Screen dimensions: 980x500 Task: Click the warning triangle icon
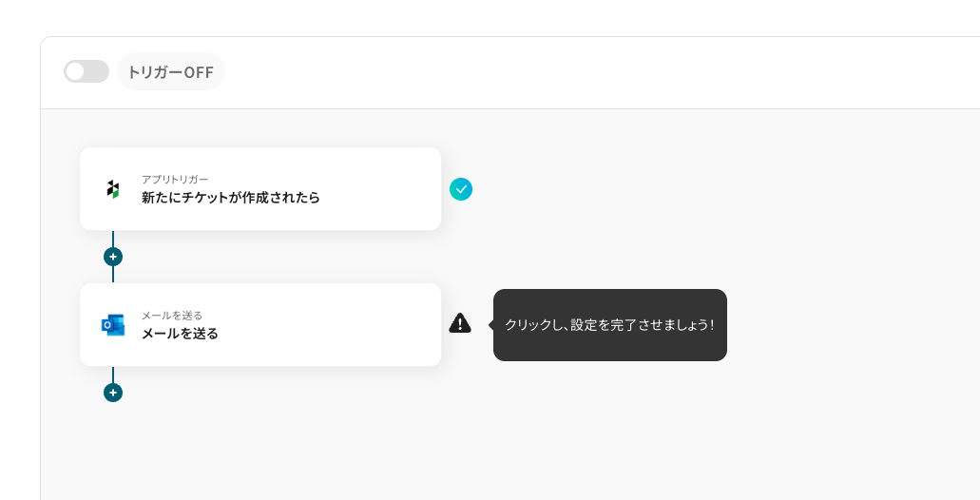(460, 324)
